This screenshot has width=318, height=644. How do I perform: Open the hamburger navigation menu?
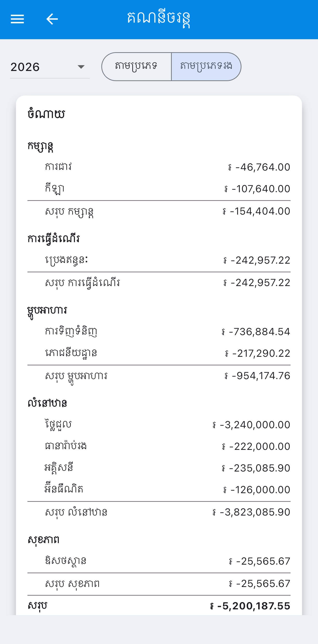click(x=17, y=19)
